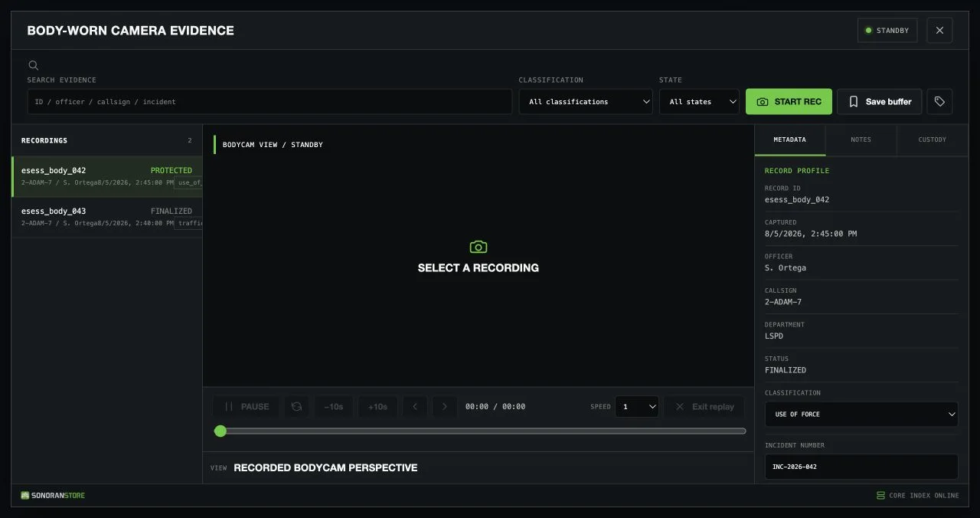
Task: Click the Save buffer button
Action: tap(880, 102)
